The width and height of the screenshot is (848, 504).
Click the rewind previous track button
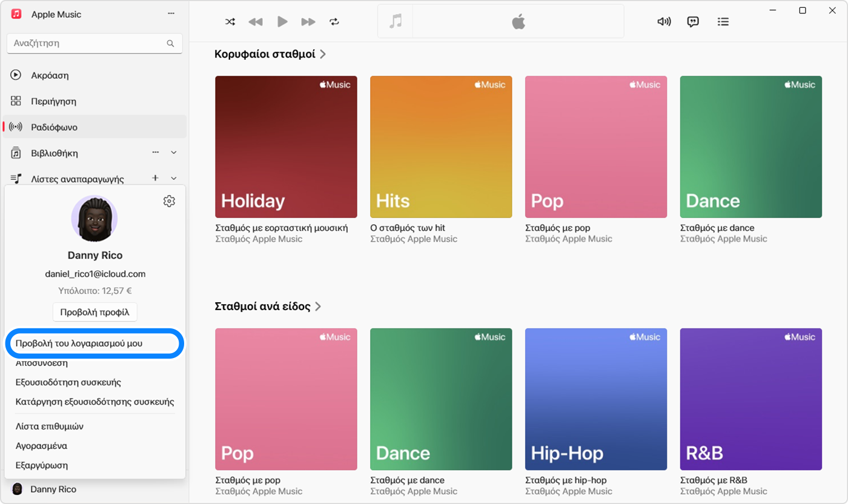tap(256, 22)
